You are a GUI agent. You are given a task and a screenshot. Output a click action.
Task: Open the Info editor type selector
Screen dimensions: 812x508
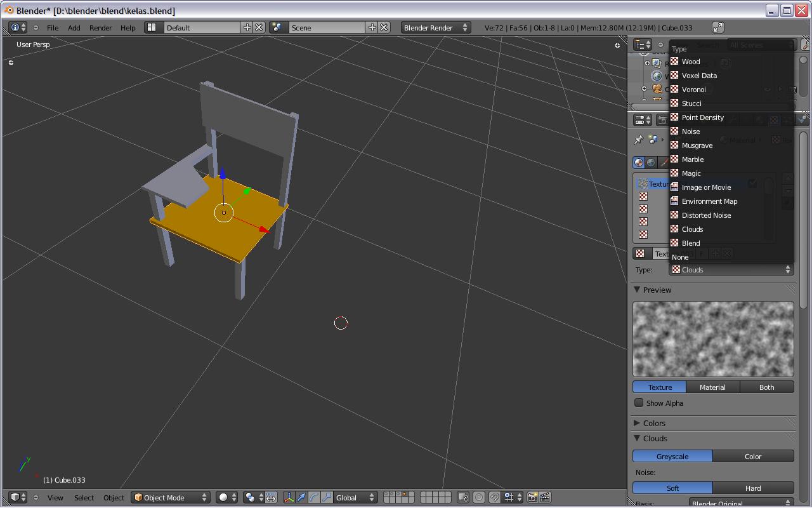(18, 27)
